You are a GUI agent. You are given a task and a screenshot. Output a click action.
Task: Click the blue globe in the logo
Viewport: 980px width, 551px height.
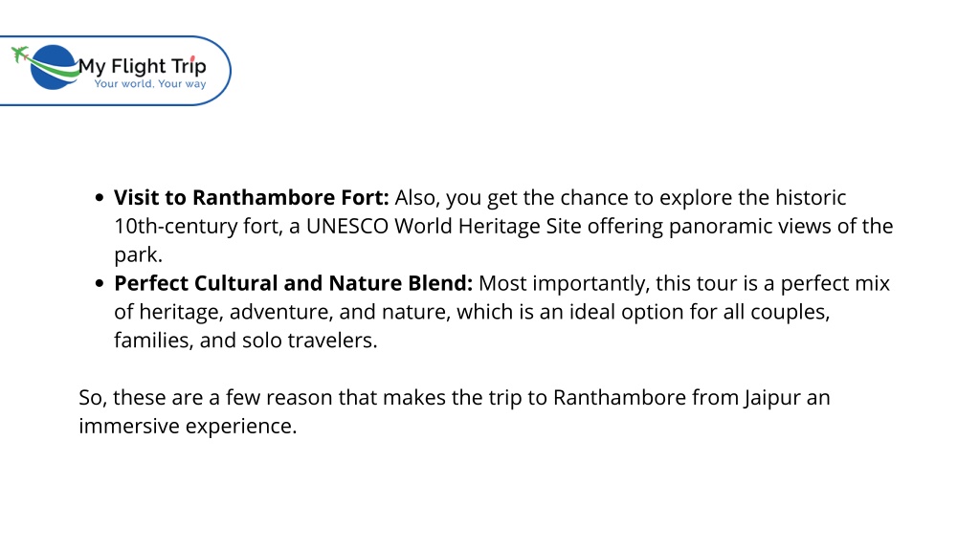point(53,68)
